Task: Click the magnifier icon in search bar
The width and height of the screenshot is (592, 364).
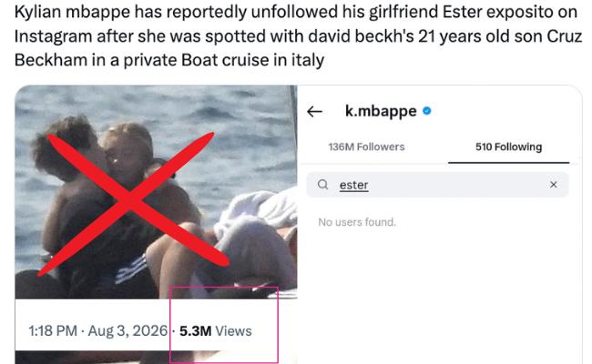Action: [322, 185]
